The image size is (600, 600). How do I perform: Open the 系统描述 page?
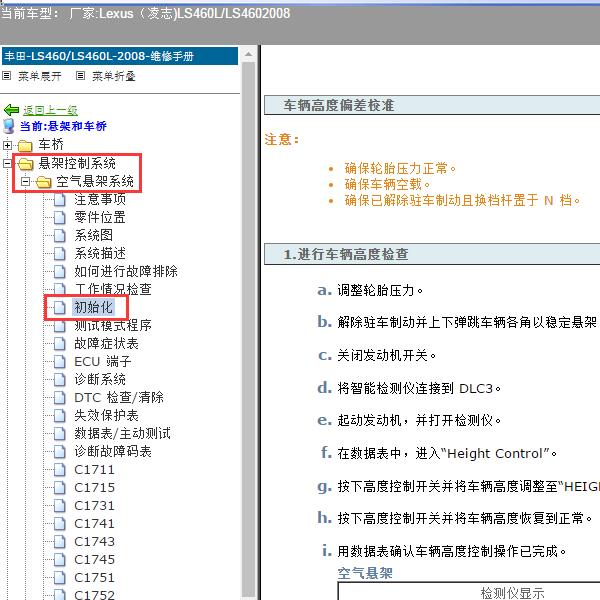click(100, 253)
